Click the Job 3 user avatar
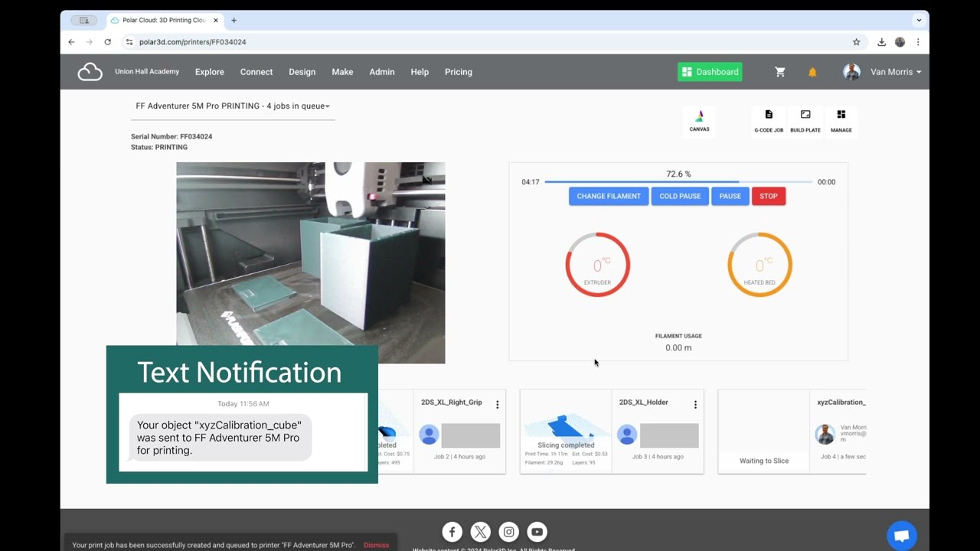 pyautogui.click(x=627, y=435)
